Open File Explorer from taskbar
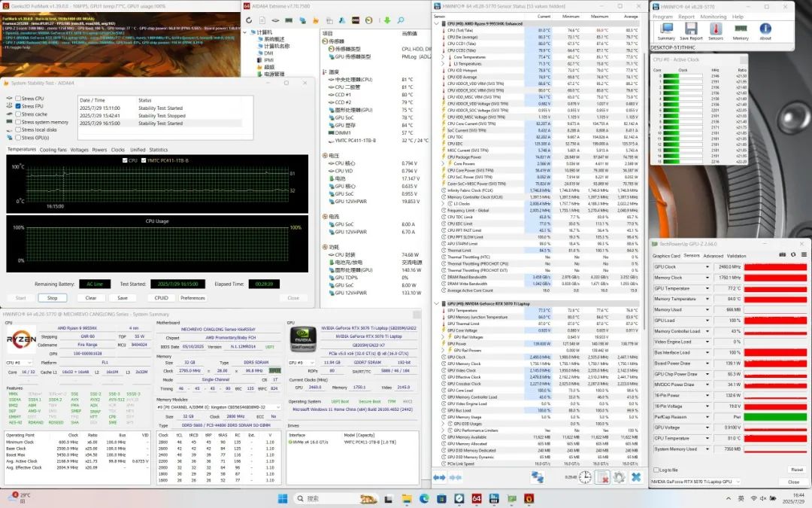 [x=407, y=499]
